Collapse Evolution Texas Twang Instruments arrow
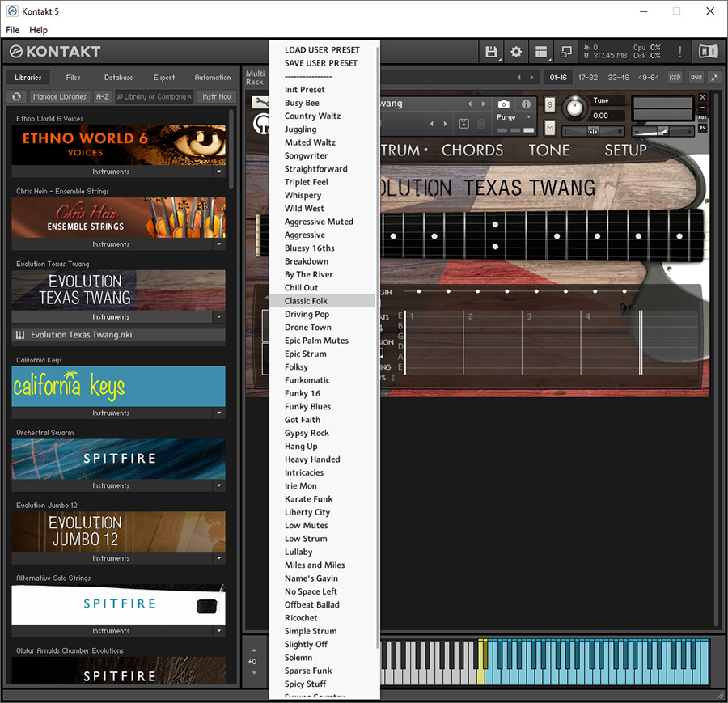 [x=219, y=316]
